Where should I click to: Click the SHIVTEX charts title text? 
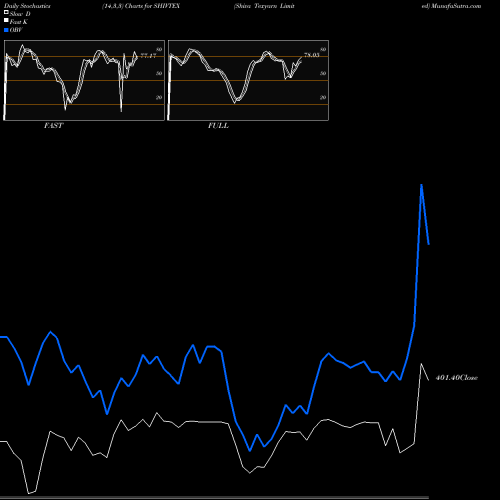click(x=141, y=6)
